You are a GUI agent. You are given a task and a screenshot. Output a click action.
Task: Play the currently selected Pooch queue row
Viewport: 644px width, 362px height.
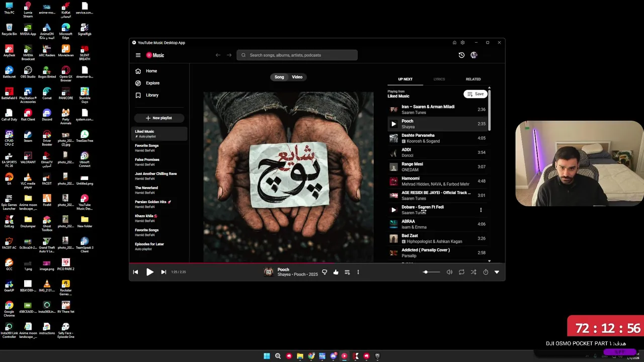coord(393,124)
